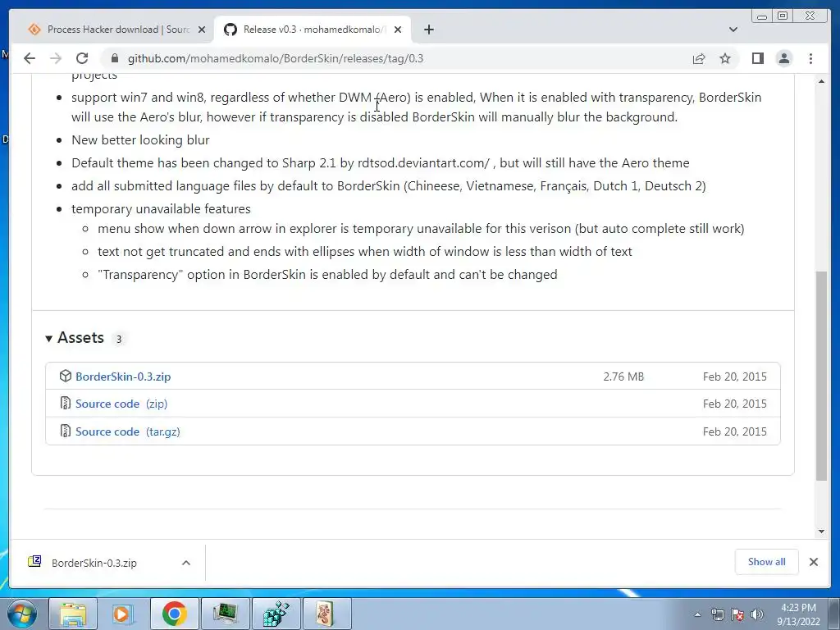Download Source code (zip) link
840x630 pixels.
point(121,404)
